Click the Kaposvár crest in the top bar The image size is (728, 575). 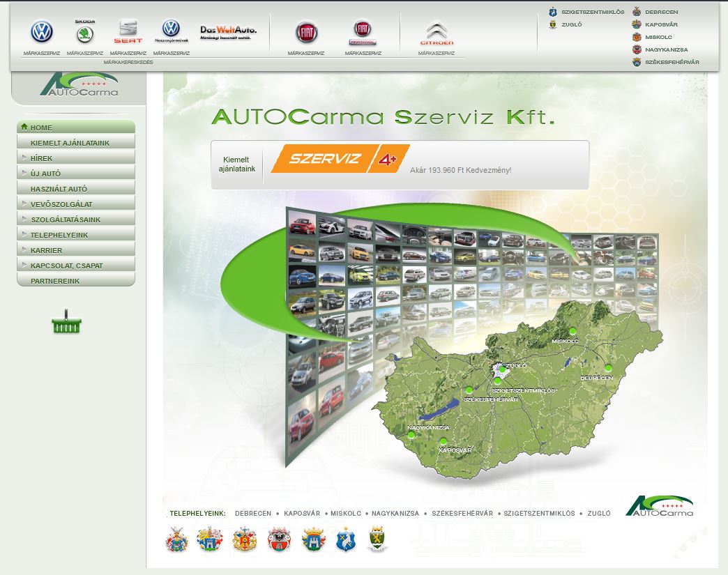[x=637, y=24]
